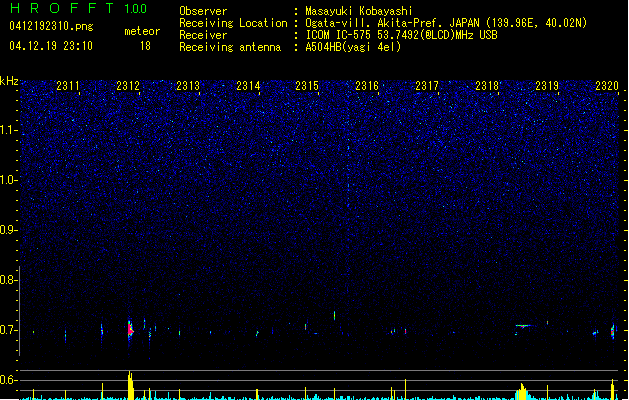Click the long horizontal echo before 2319

pos(523,326)
